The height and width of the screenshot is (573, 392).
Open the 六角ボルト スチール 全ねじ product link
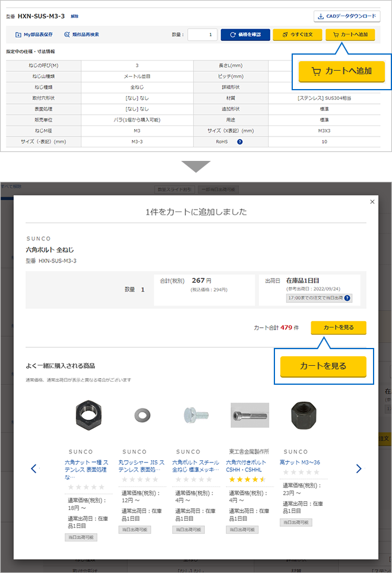pos(195,466)
